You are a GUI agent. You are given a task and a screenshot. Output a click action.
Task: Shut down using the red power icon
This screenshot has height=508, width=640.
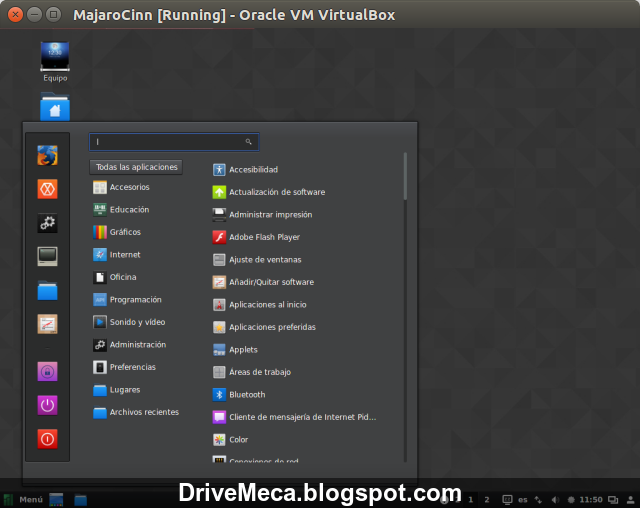tap(47, 439)
